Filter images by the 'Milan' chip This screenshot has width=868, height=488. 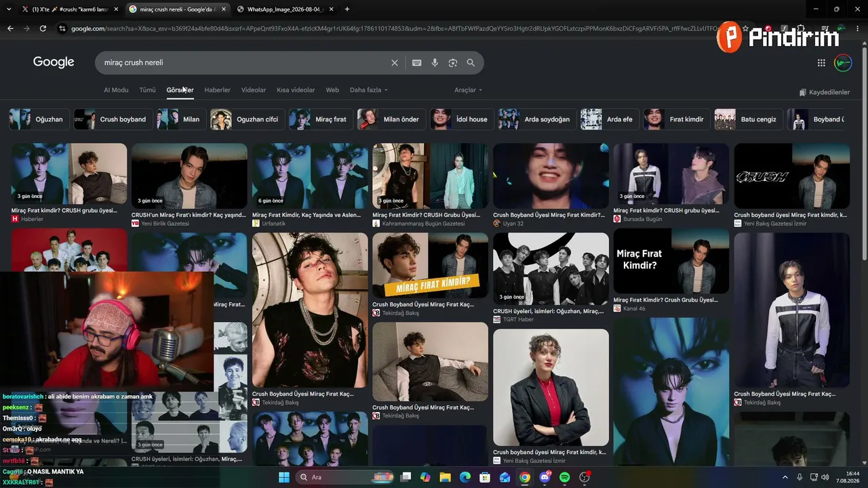point(181,119)
